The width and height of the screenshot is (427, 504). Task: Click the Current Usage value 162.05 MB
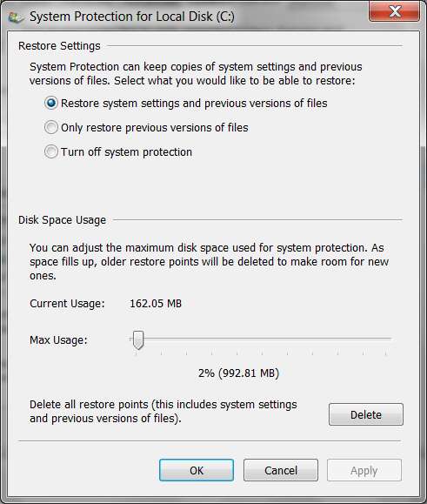click(156, 304)
